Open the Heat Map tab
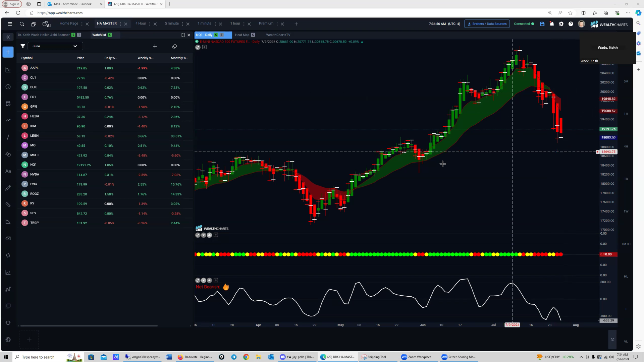The height and width of the screenshot is (362, 644). [242, 35]
